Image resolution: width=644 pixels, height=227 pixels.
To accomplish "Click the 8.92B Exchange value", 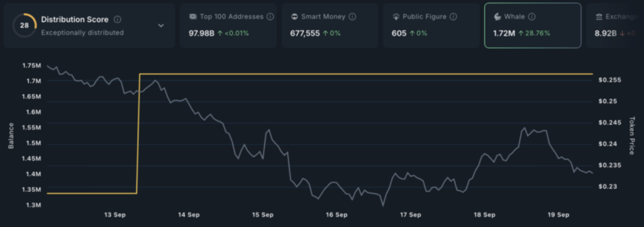I will 606,33.
